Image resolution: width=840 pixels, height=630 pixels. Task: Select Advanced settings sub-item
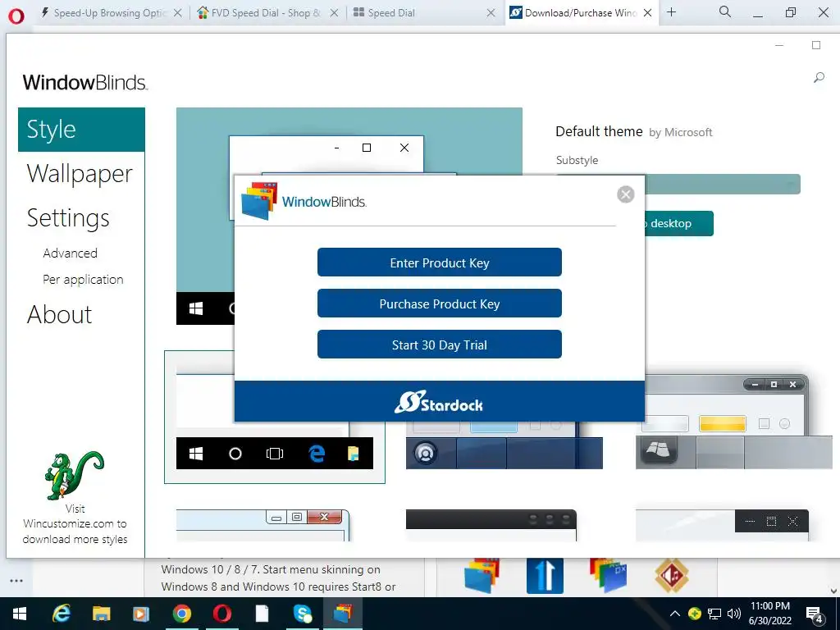click(71, 253)
